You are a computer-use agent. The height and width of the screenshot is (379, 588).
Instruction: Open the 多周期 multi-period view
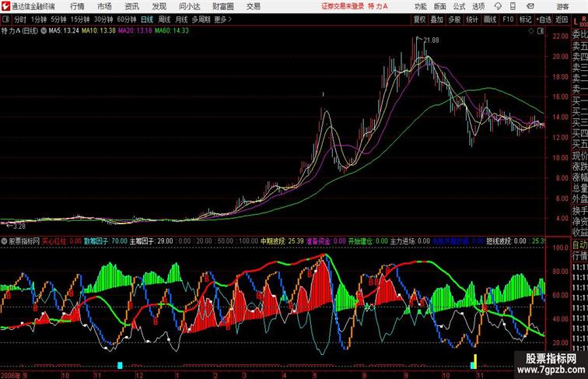pyautogui.click(x=201, y=19)
